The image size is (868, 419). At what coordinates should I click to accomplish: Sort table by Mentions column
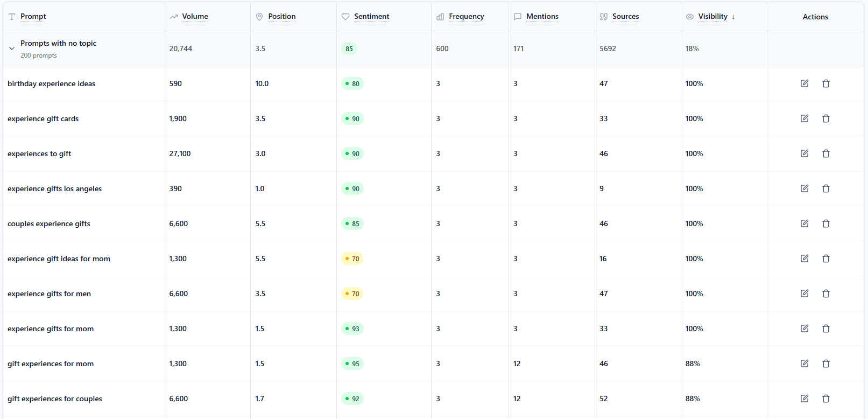click(x=542, y=17)
